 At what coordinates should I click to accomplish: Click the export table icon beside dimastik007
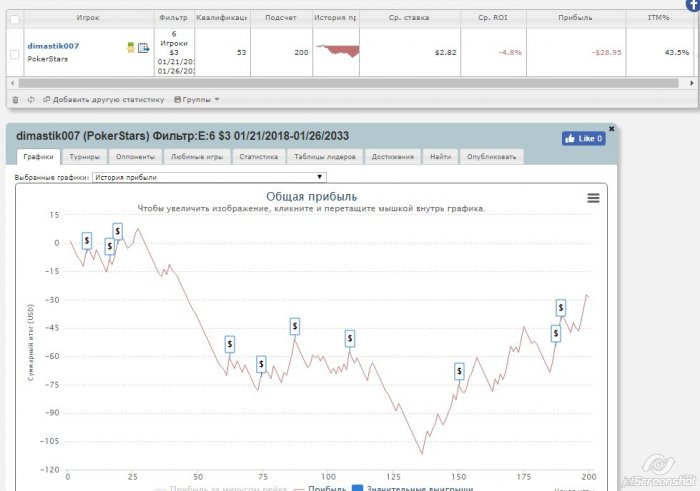(x=143, y=47)
